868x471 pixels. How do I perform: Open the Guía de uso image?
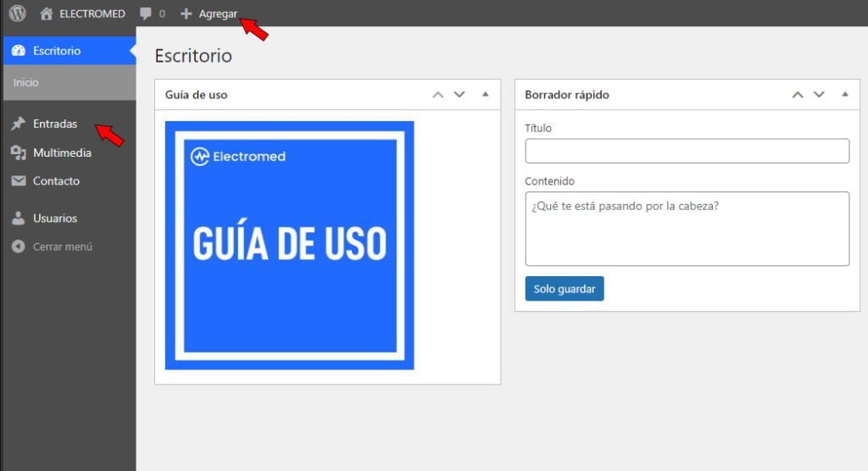(290, 245)
